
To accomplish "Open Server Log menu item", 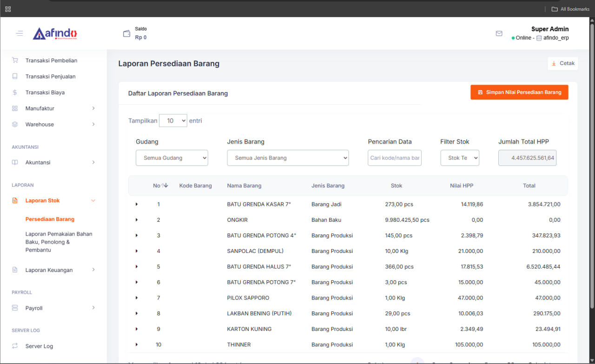I will 39,346.
